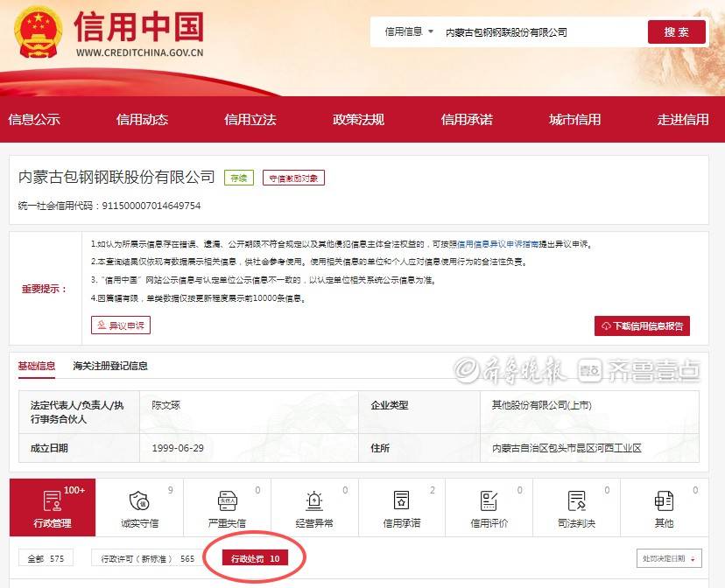Open the 处罚决定日期 sort dropdown
The height and width of the screenshot is (588, 725).
(x=669, y=558)
